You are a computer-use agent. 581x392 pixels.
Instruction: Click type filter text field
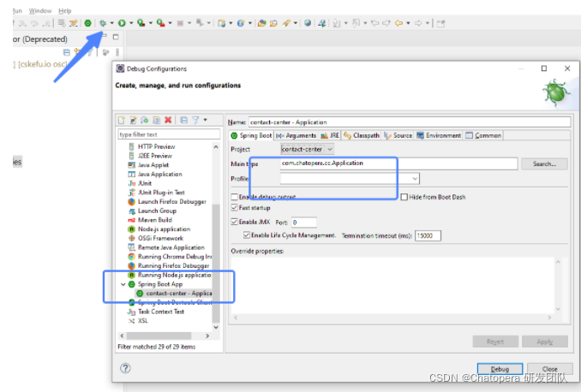click(x=169, y=134)
